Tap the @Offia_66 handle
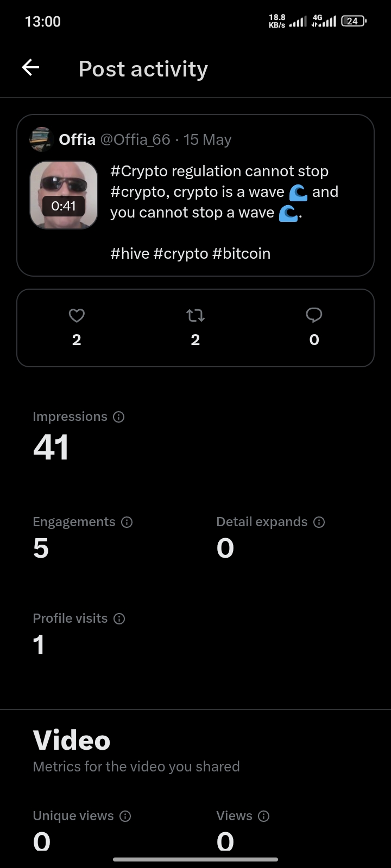Viewport: 391px width, 868px height. coord(135,139)
